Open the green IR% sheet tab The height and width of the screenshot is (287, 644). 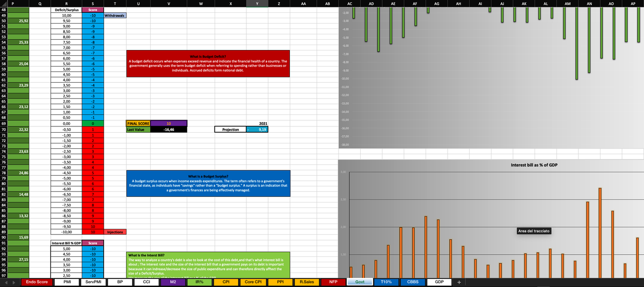pos(199,282)
